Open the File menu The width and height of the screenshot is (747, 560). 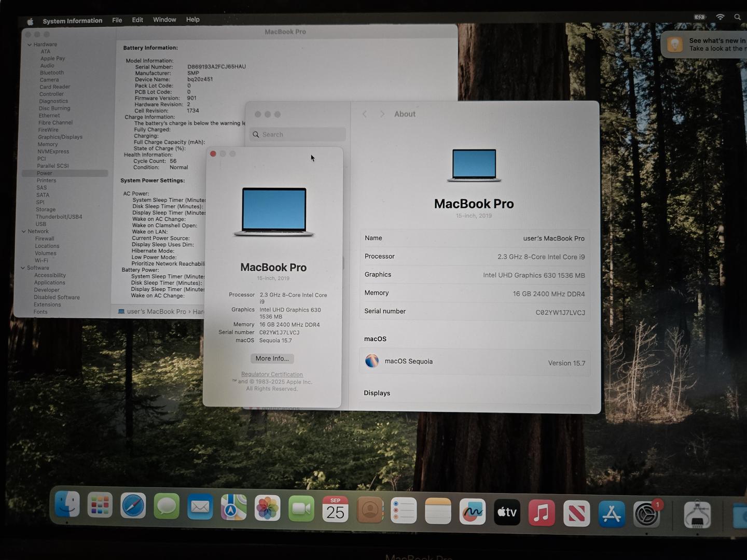click(x=117, y=20)
